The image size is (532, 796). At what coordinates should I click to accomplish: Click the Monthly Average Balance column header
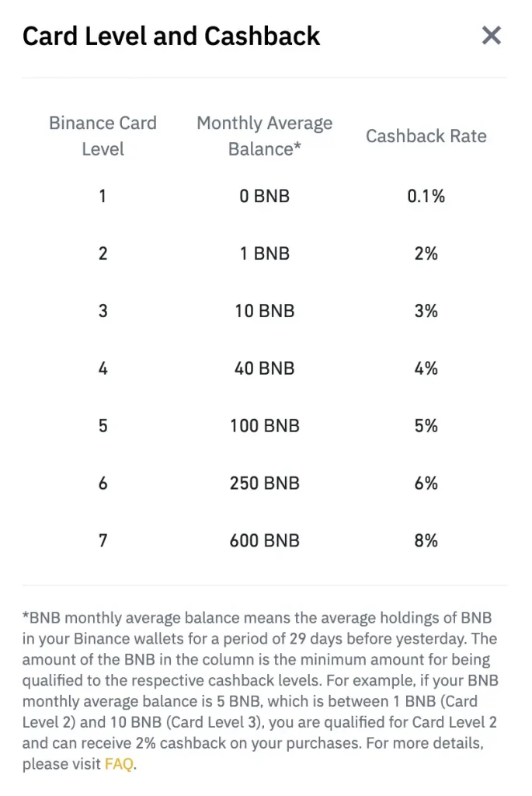tap(264, 135)
